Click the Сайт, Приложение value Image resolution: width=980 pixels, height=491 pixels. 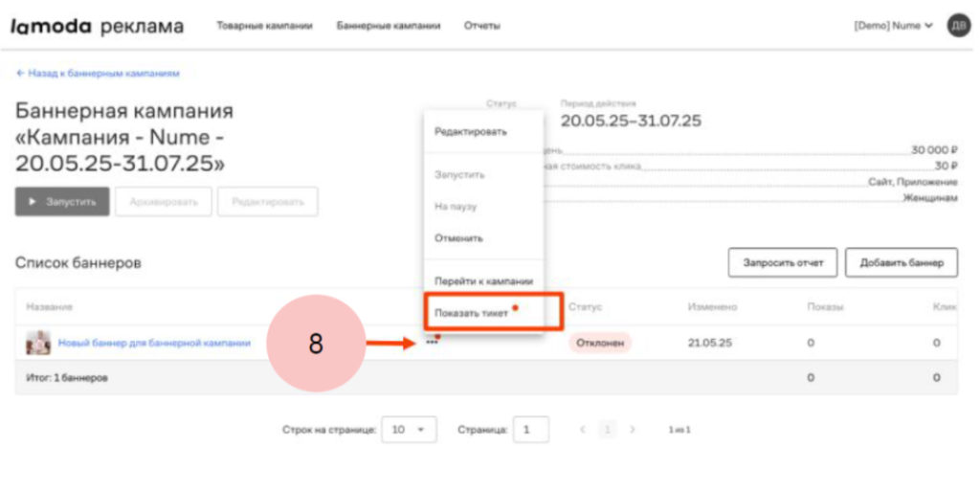tap(912, 182)
